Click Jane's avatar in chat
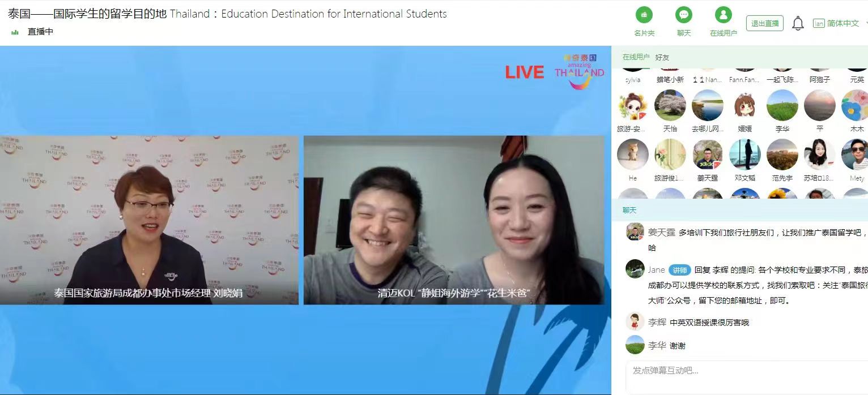 [x=635, y=269]
